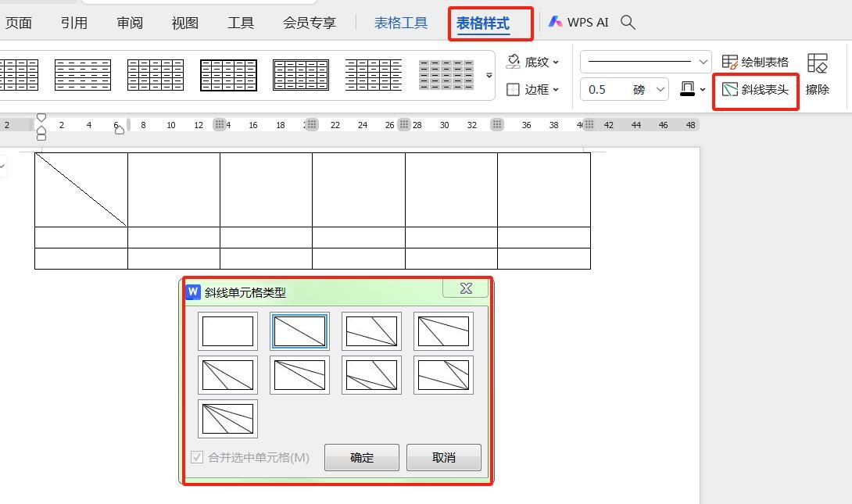Choose the blank no-diagonal cell type
This screenshot has width=852, height=504.
[227, 331]
